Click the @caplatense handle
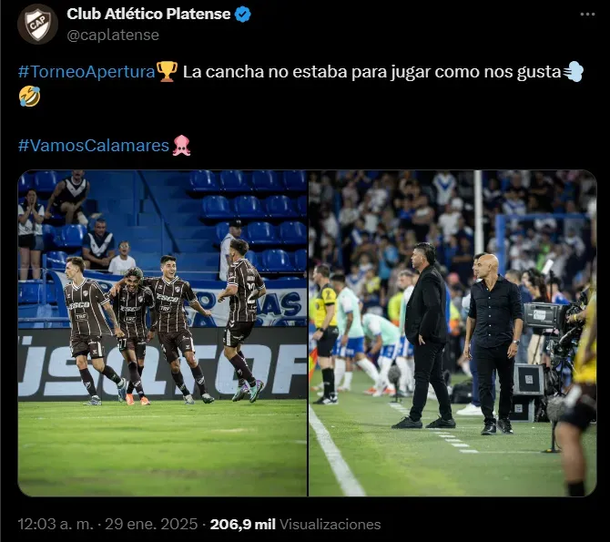This screenshot has width=610, height=542. pos(113,35)
